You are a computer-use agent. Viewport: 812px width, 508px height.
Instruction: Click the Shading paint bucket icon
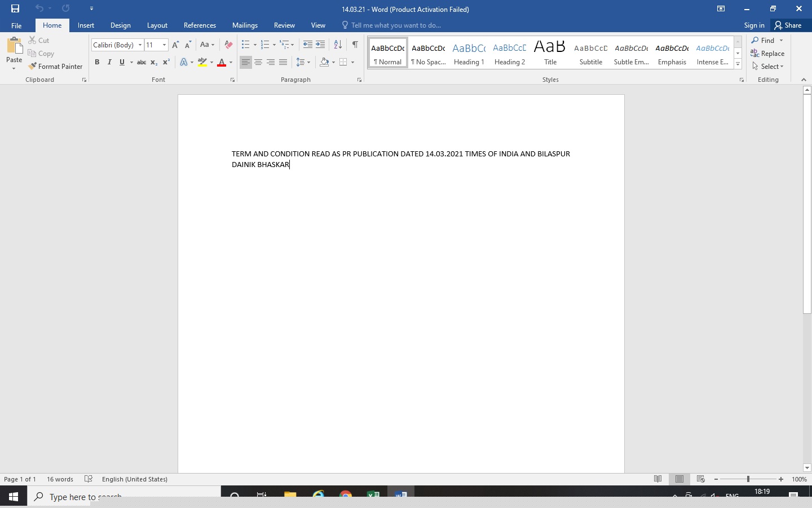(x=324, y=62)
